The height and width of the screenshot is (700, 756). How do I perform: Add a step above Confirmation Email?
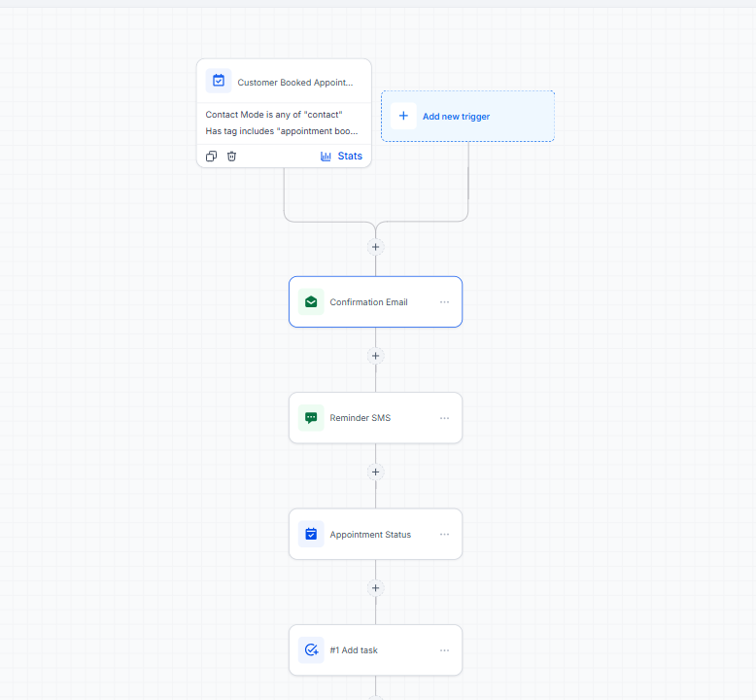pos(376,247)
